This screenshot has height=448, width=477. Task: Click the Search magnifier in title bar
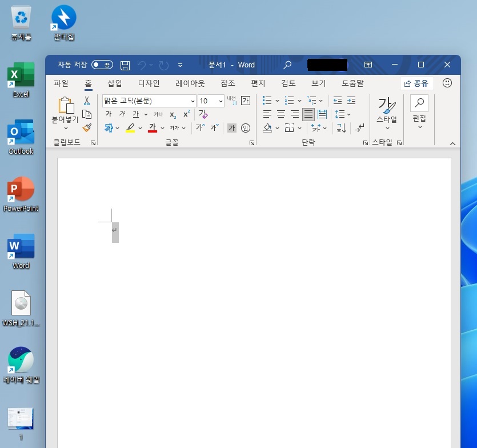[287, 65]
